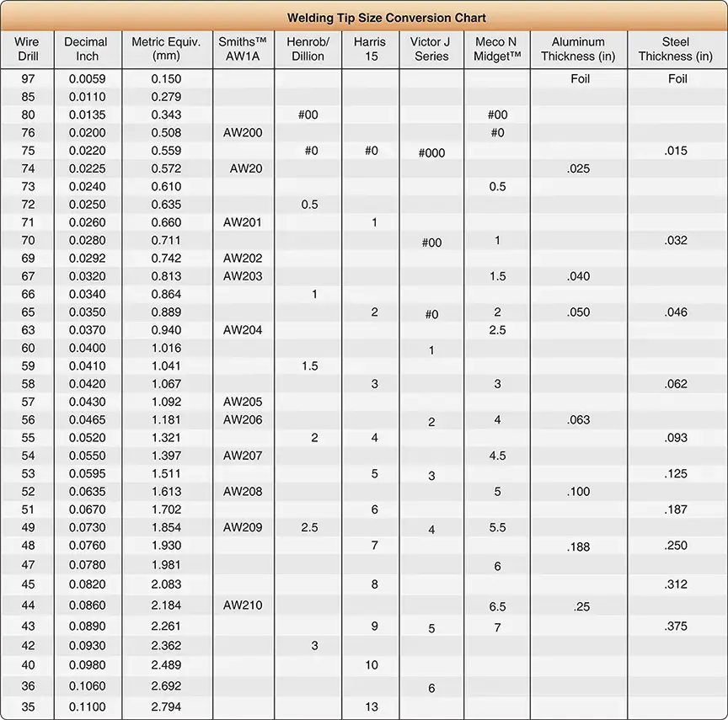Select Meco value '5.5'
728x720 pixels.
[x=497, y=527]
